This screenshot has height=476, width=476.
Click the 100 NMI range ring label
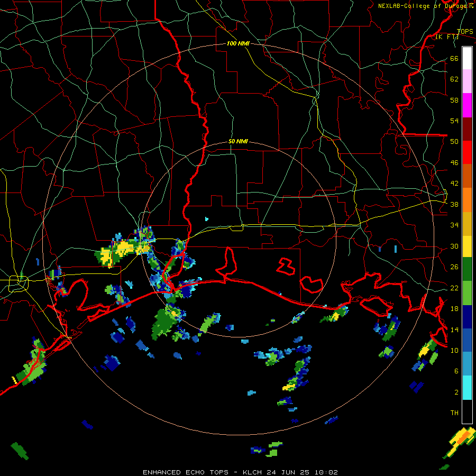[x=238, y=44]
